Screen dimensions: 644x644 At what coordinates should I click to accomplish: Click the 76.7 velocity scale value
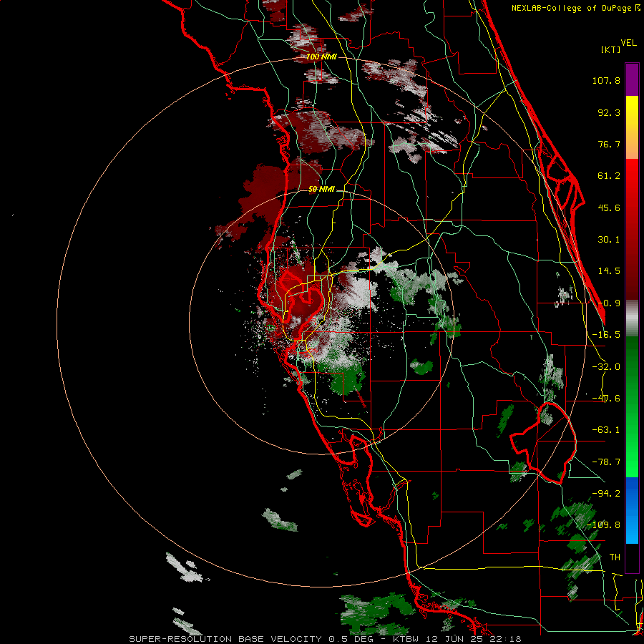click(609, 144)
